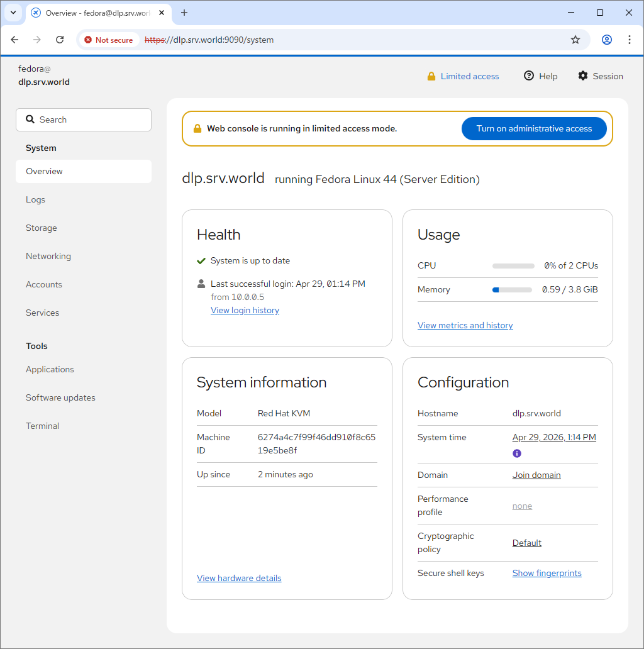The height and width of the screenshot is (649, 644).
Task: Click the Memory usage bar
Action: (x=512, y=290)
